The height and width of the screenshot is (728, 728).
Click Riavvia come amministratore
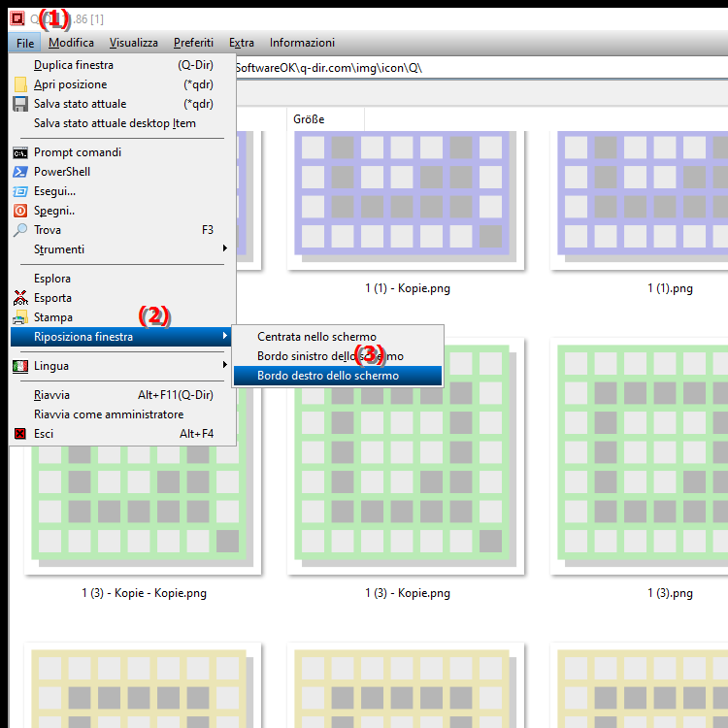pos(108,414)
